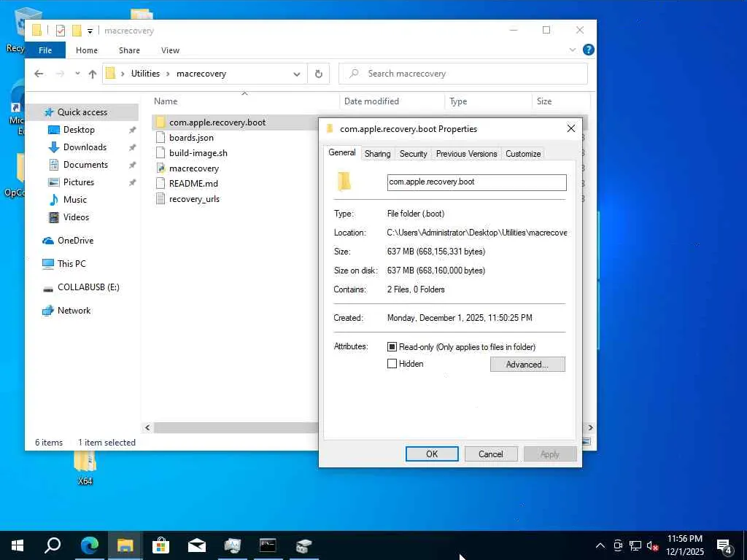Open Downloads in the navigation pane
Screen dimensions: 747x560
coord(85,147)
